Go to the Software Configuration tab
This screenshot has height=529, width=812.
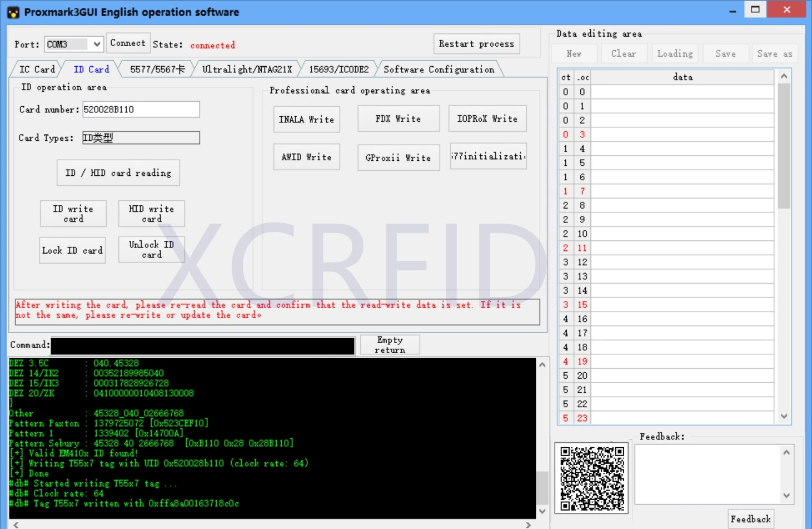pyautogui.click(x=439, y=70)
